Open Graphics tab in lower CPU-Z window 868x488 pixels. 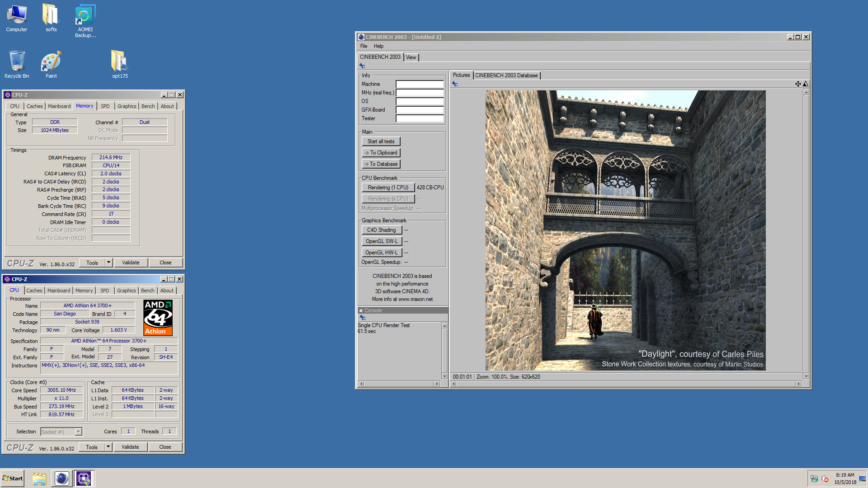(x=127, y=291)
